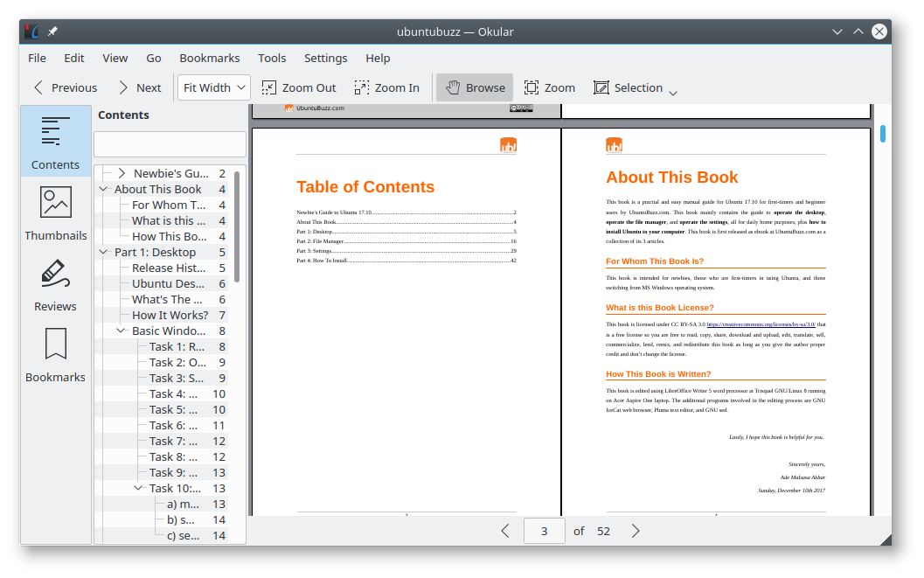
Task: Select 'Task 3: S...' contents entry
Action: (177, 379)
